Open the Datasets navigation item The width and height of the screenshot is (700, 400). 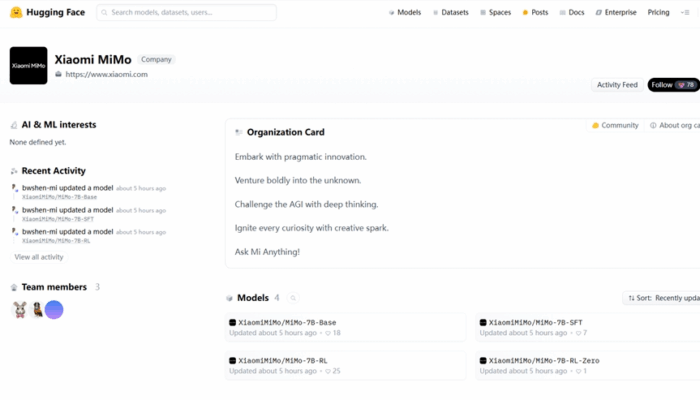tap(450, 12)
